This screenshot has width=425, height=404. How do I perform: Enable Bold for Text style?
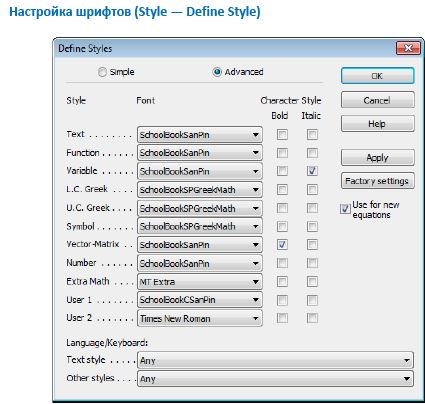tap(282, 134)
